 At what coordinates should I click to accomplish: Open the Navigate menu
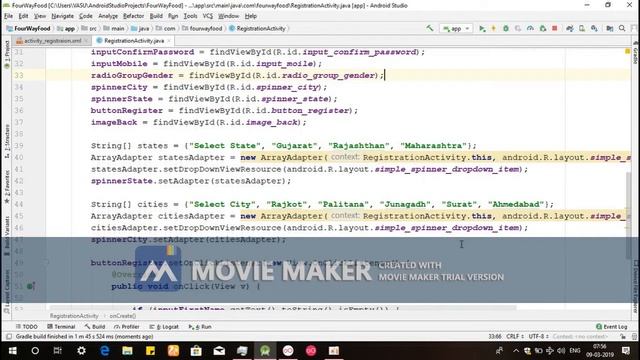click(x=62, y=16)
